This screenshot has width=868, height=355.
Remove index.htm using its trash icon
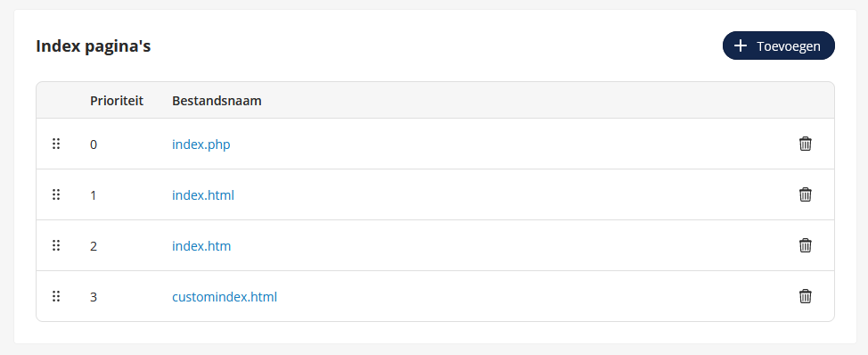[x=806, y=246]
